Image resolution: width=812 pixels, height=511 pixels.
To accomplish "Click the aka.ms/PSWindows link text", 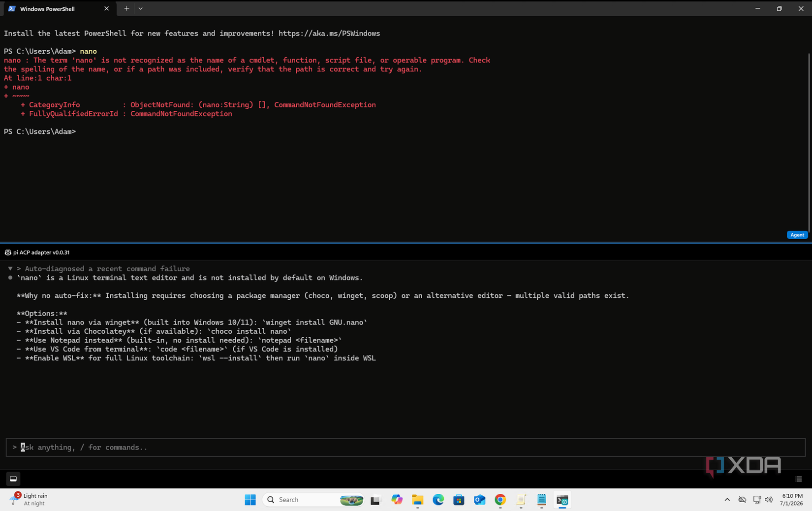I will [329, 33].
